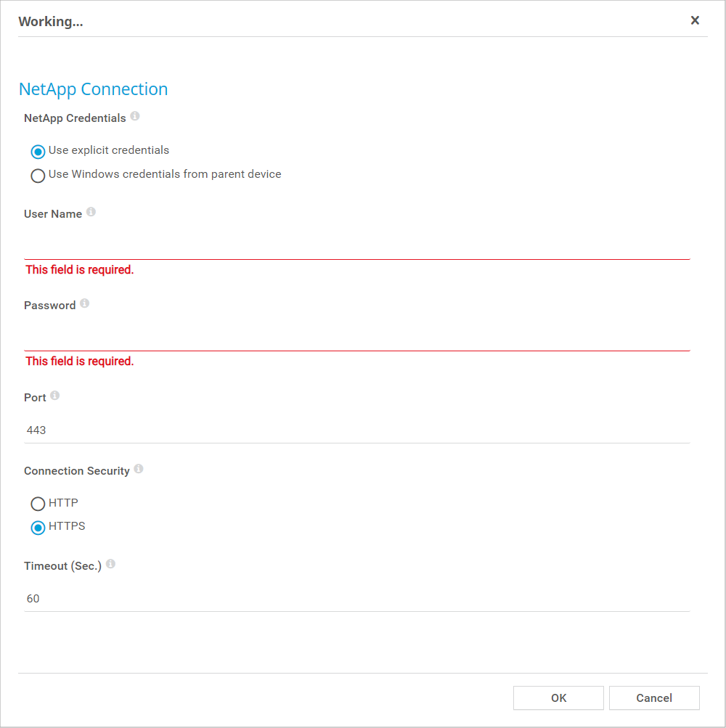
Task: Click the Password help info icon
Action: (85, 303)
